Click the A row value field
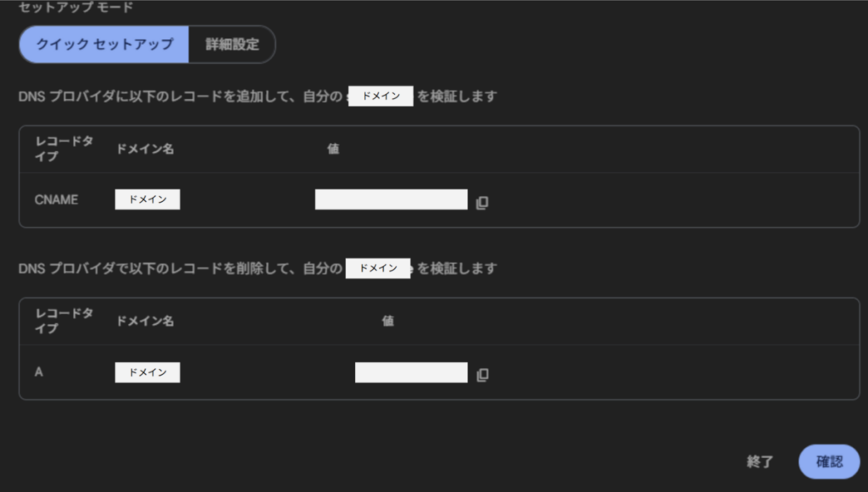868x492 pixels. pyautogui.click(x=411, y=372)
